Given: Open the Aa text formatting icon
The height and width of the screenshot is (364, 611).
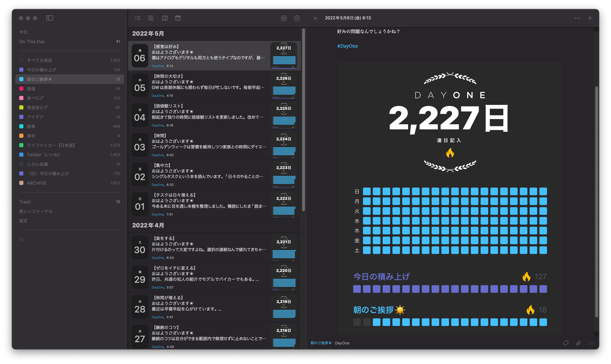Looking at the screenshot, I should coord(591,343).
